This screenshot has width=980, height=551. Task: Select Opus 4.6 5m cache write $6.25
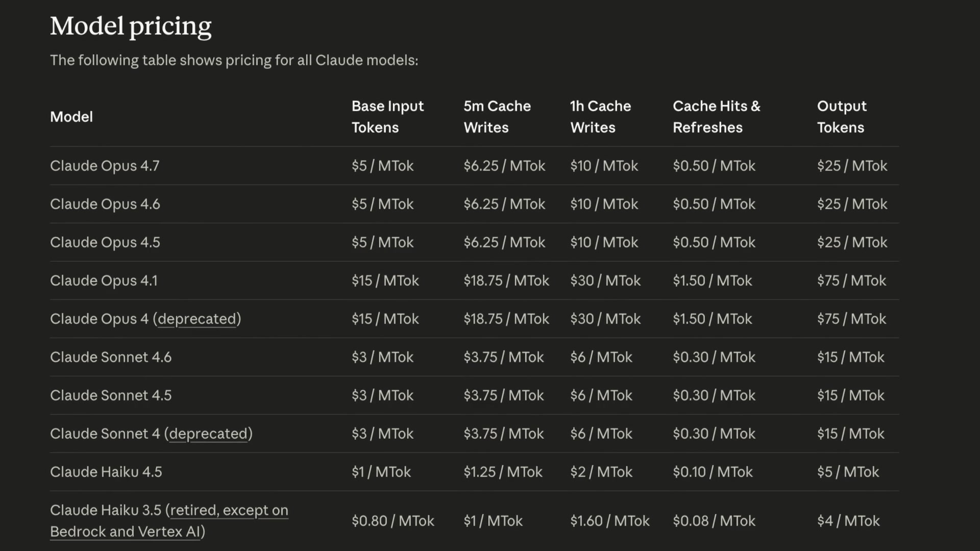504,204
